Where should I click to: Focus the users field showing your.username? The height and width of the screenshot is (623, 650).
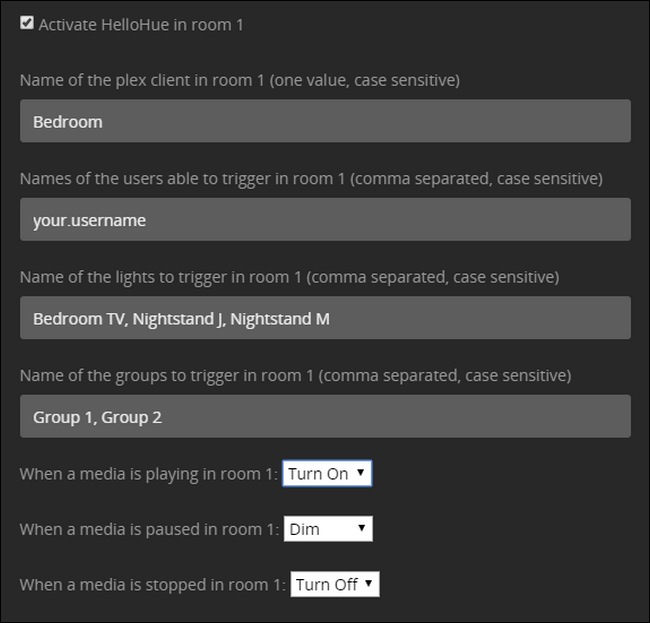pyautogui.click(x=325, y=219)
